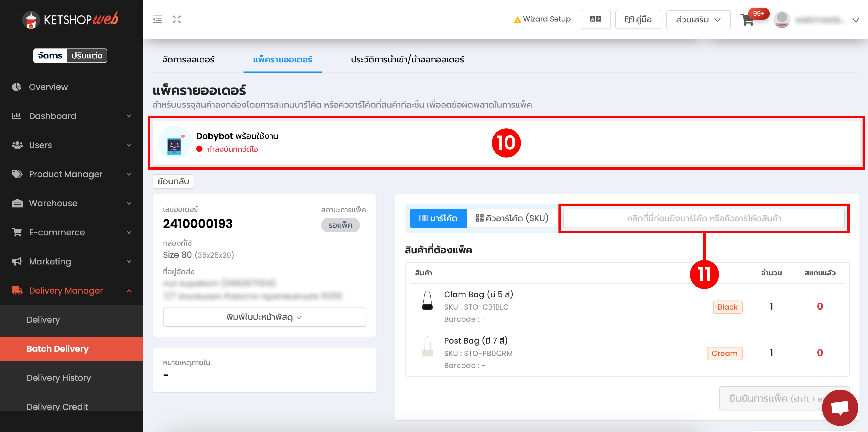
Task: Expand the Warehouse menu chevron
Action: pos(129,203)
